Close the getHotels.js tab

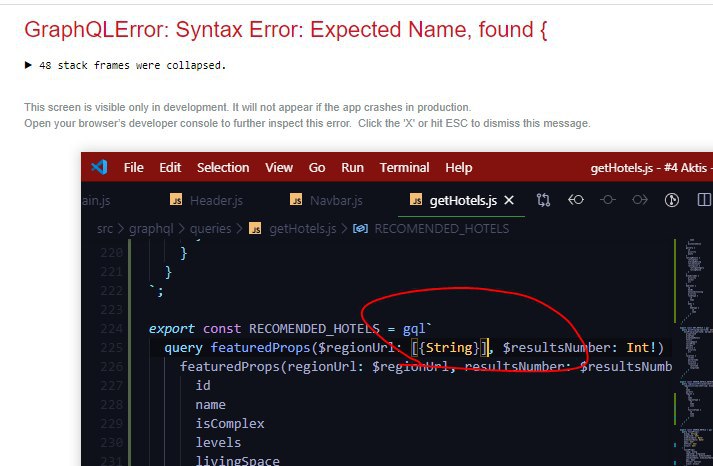(x=509, y=200)
